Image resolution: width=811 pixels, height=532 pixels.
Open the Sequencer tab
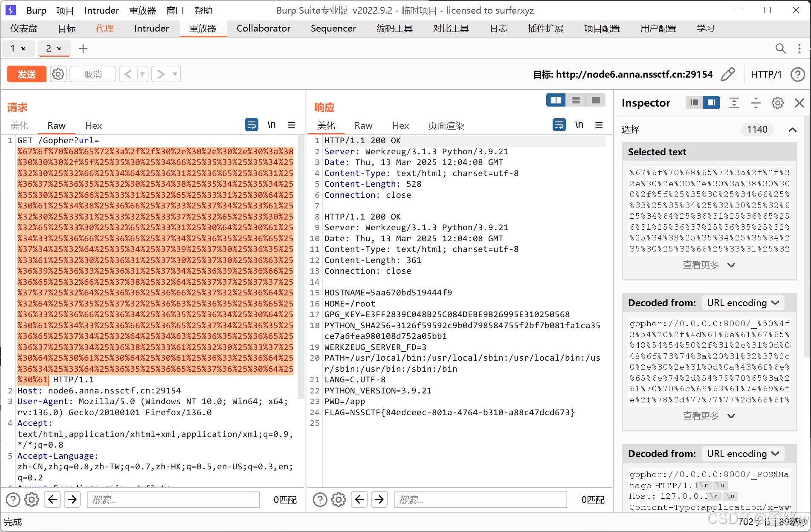(333, 29)
